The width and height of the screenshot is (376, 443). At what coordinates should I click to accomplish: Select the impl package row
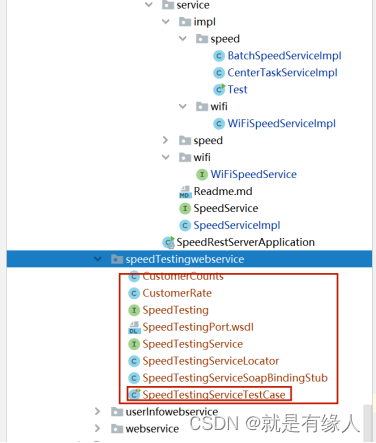[205, 22]
